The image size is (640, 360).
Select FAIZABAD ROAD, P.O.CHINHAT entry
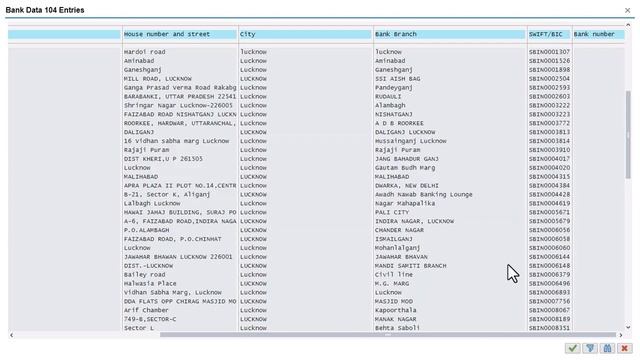[173, 239]
